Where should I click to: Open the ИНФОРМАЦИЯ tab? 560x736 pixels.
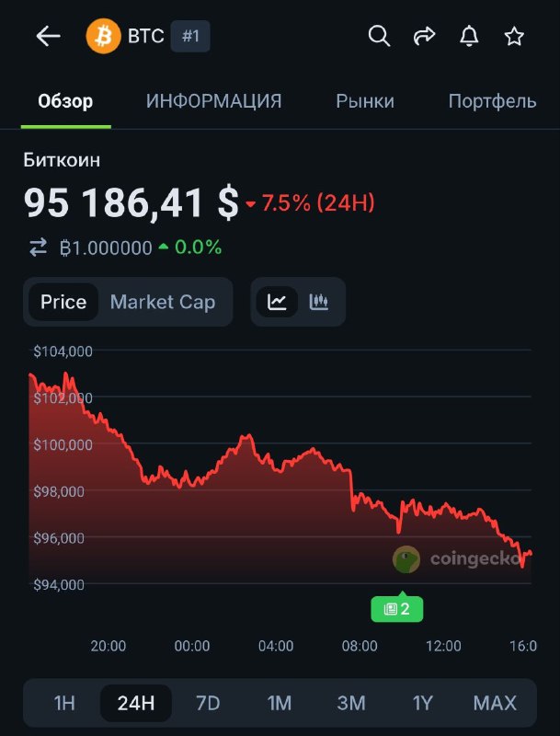click(x=212, y=101)
